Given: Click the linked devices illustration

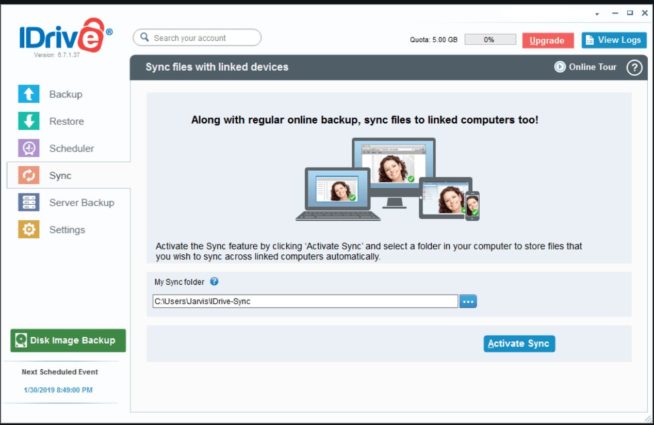Looking at the screenshot, I should coord(388,179).
